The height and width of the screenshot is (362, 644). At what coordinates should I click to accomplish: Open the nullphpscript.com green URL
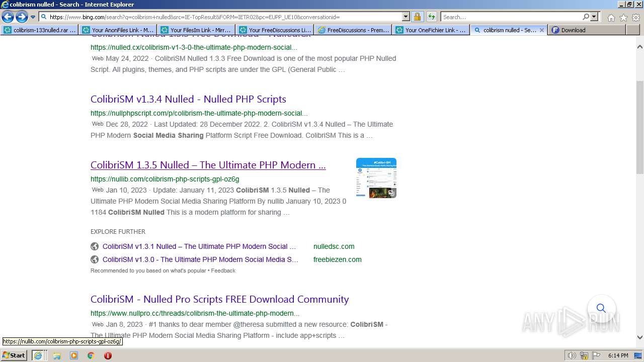pyautogui.click(x=199, y=113)
